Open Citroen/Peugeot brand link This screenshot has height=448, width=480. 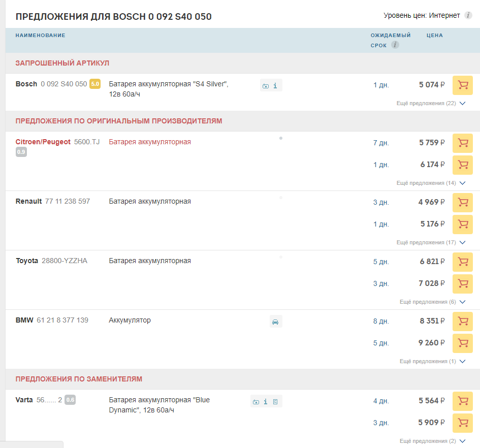coord(43,142)
